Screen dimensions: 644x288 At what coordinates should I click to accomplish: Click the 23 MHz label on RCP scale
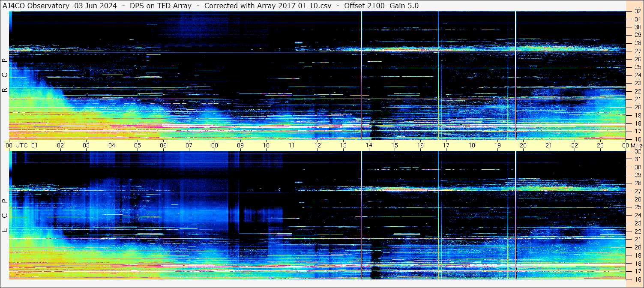(638, 83)
